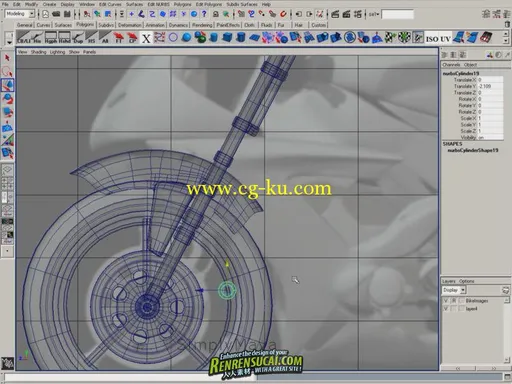Click the X shelf button

(146, 38)
